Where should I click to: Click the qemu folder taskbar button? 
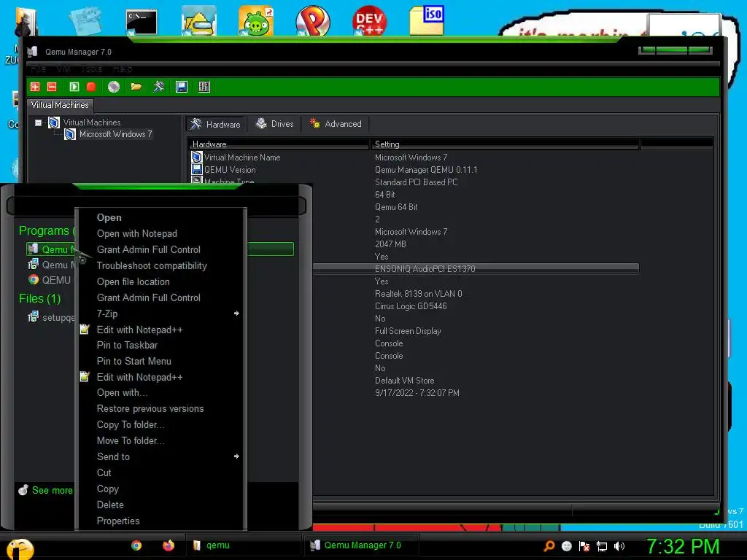click(242, 545)
